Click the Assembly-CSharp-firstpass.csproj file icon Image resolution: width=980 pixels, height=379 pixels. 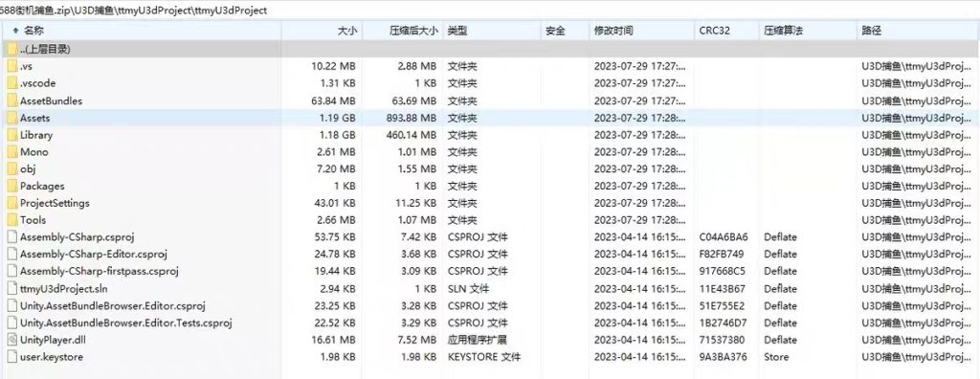click(x=11, y=272)
